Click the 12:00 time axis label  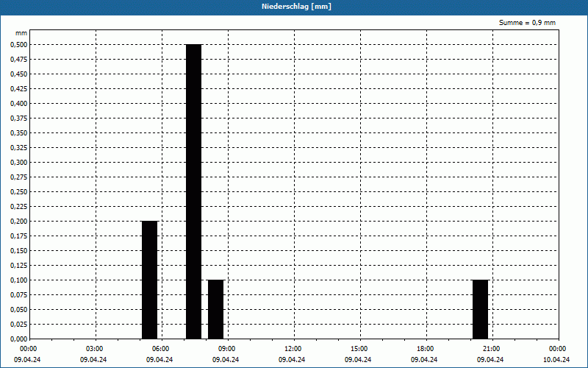(x=293, y=349)
